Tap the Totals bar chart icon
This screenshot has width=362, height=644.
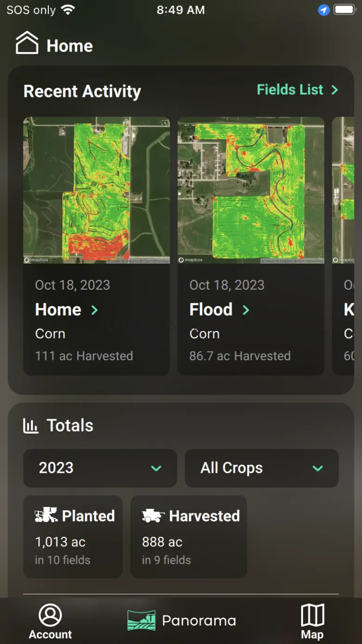click(31, 425)
